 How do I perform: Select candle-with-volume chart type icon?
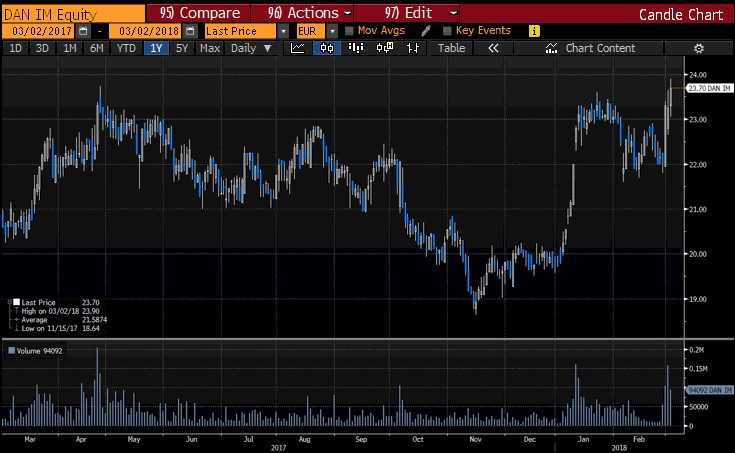(x=385, y=48)
